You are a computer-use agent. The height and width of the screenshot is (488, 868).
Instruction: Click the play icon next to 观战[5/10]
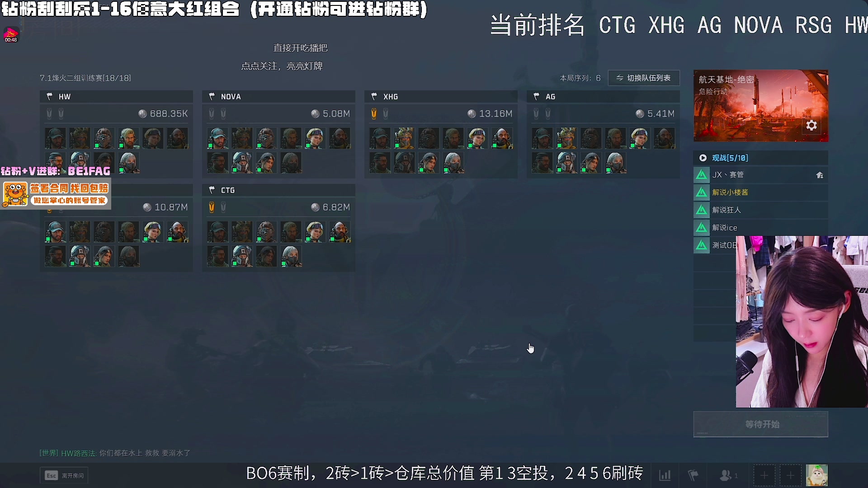pos(703,158)
